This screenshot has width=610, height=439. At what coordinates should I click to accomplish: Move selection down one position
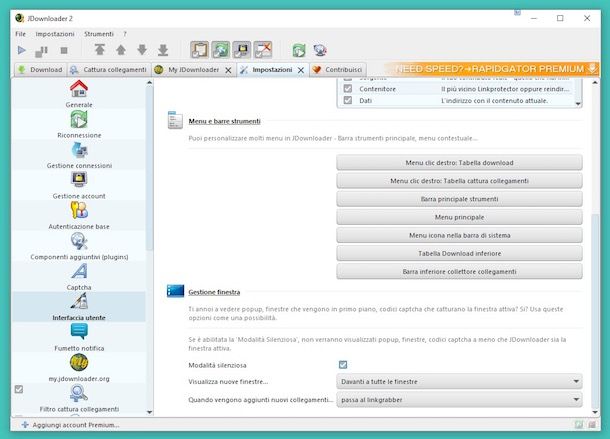coord(142,50)
